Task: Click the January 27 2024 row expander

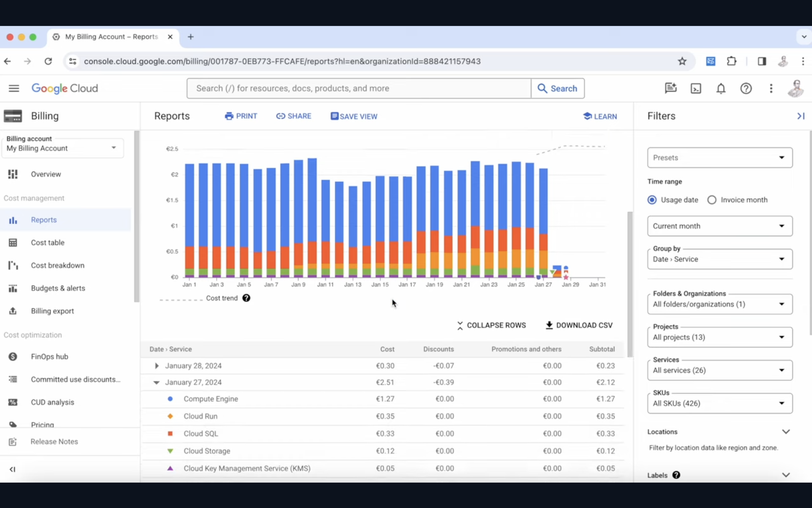Action: tap(156, 382)
